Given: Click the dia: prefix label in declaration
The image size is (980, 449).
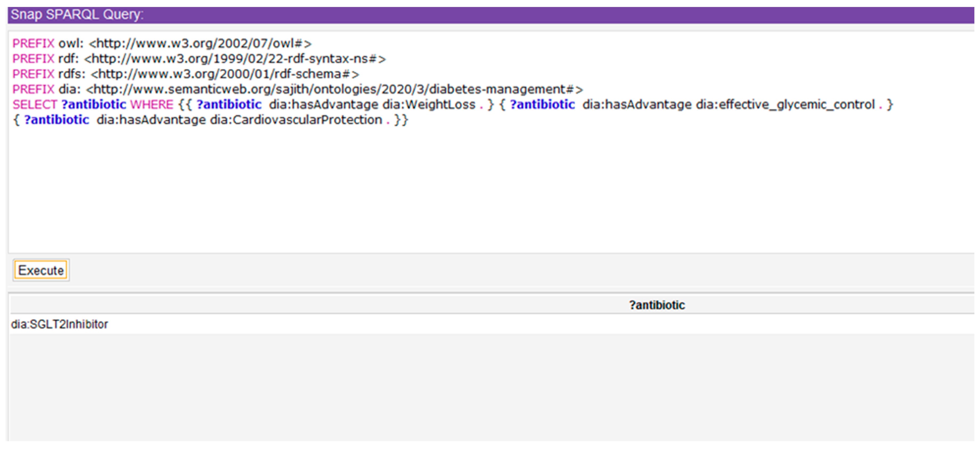Looking at the screenshot, I should [x=69, y=89].
